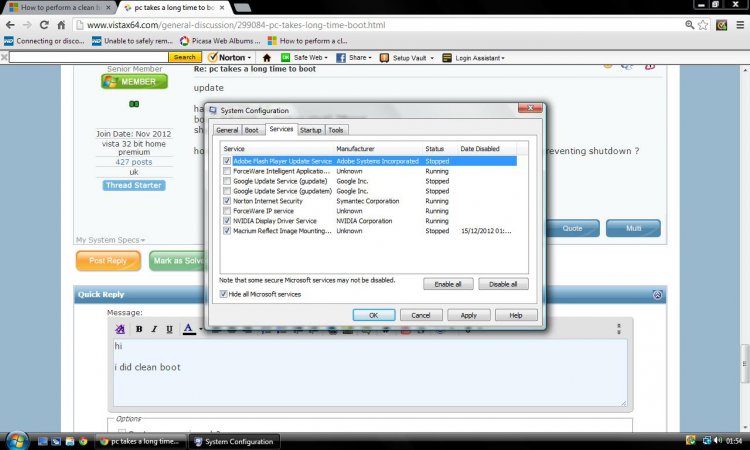Open the new tab button
This screenshot has width=750, height=450.
[243, 8]
